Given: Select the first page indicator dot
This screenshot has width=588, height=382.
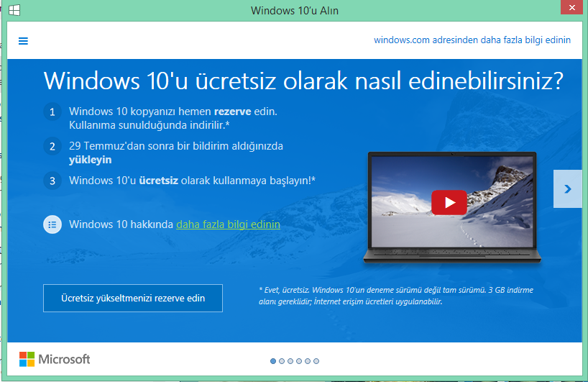Looking at the screenshot, I should point(273,361).
